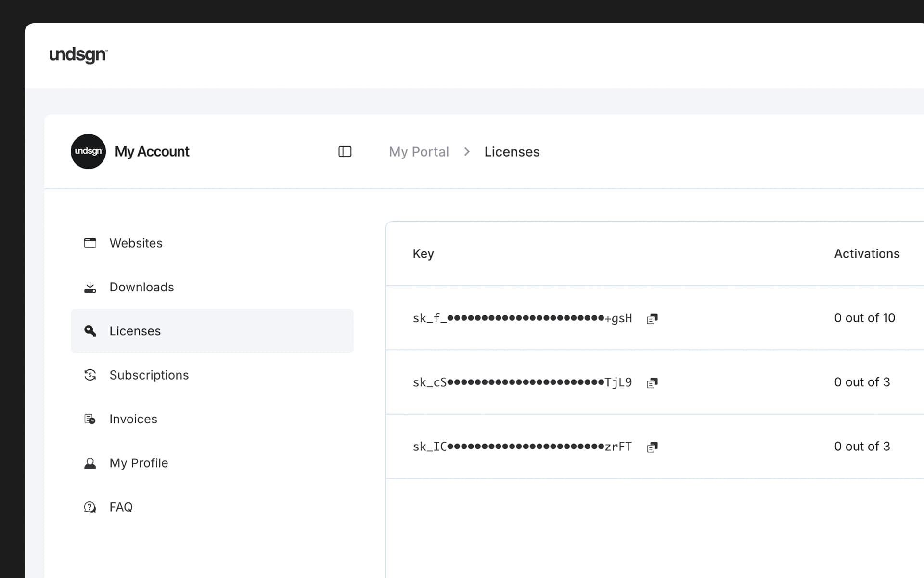The width and height of the screenshot is (924, 578).
Task: Click the Invoices document icon
Action: click(x=90, y=419)
